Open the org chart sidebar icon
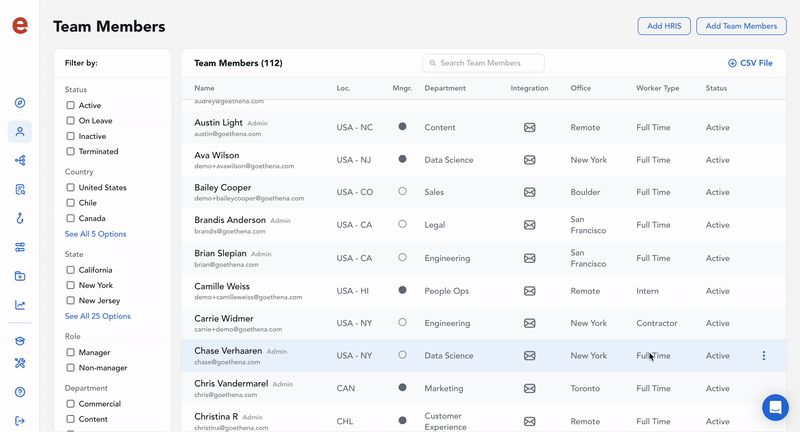Image resolution: width=800 pixels, height=432 pixels. (x=20, y=161)
